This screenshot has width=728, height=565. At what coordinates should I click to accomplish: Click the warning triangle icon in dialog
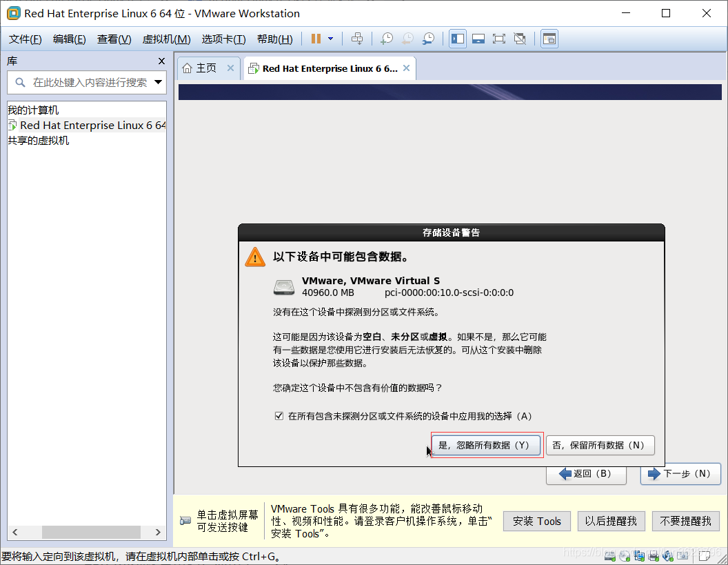coord(255,257)
